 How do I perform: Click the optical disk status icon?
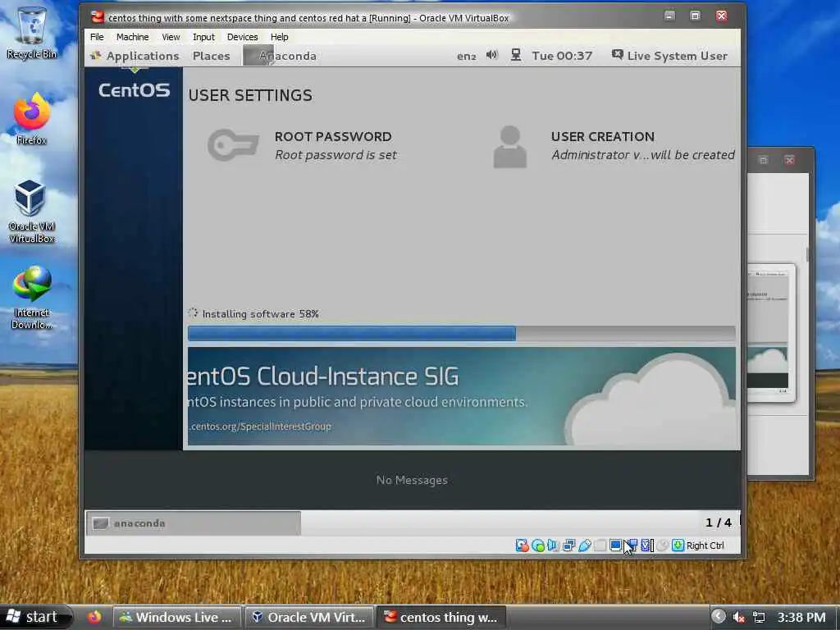[538, 546]
